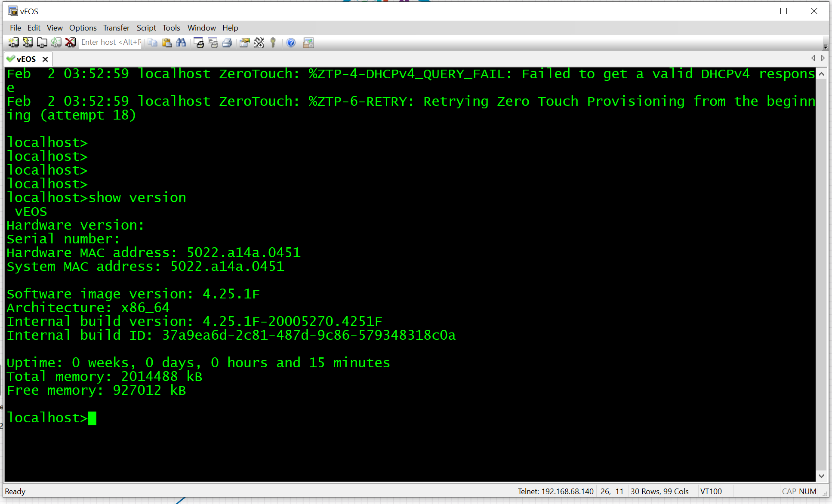Click the Public Key Assistant key icon

[x=273, y=42]
